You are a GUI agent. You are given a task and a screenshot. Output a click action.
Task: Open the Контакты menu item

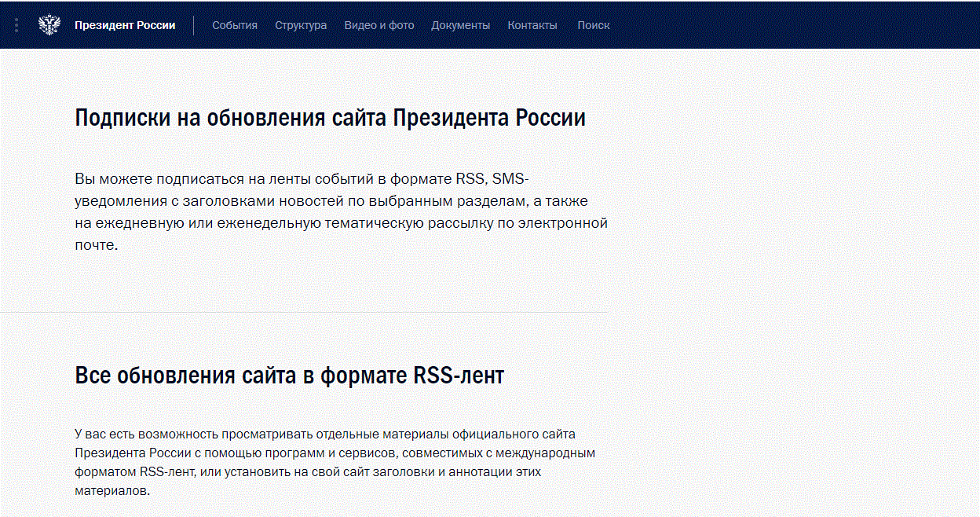click(x=532, y=25)
